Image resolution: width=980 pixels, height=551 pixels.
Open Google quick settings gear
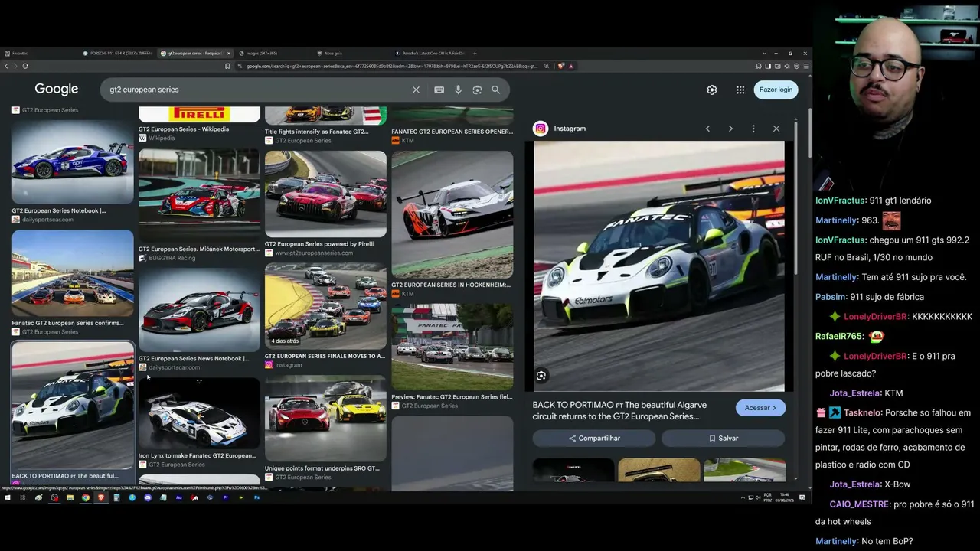[x=712, y=90]
